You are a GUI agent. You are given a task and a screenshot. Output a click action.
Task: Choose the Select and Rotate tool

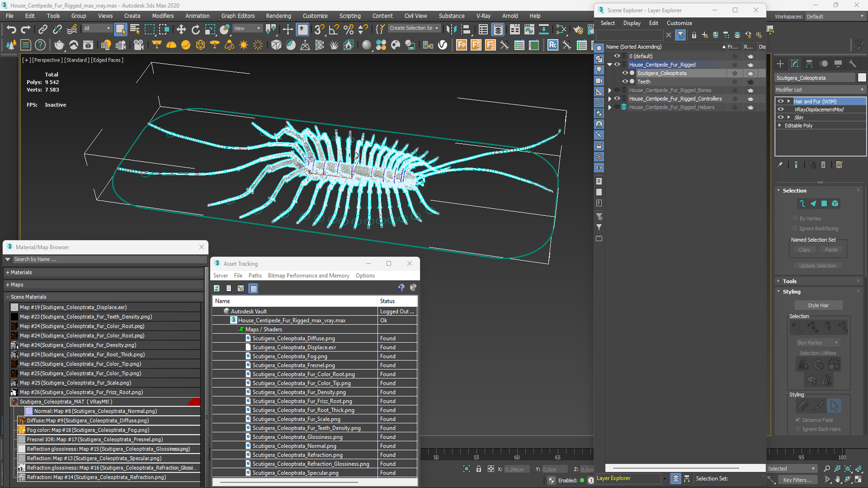point(195,30)
